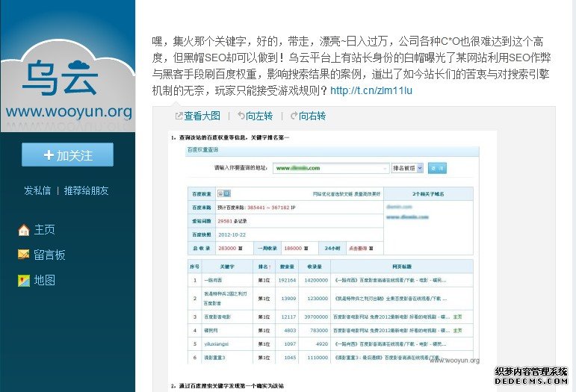
Task: Click the 29581 条记录 value
Action: click(x=232, y=221)
